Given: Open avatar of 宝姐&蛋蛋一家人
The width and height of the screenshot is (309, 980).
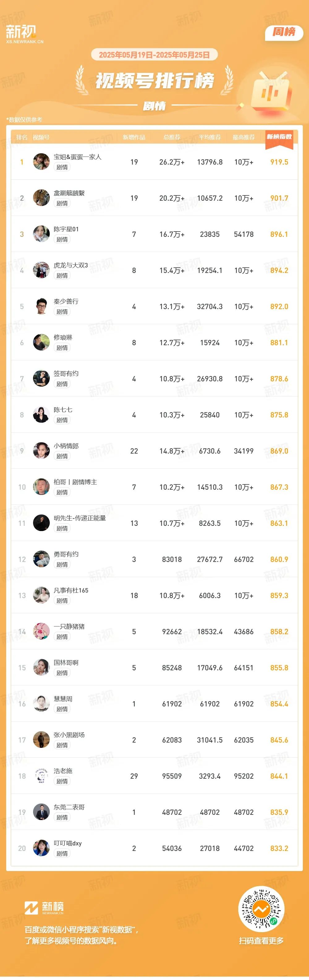Looking at the screenshot, I should pos(41,162).
